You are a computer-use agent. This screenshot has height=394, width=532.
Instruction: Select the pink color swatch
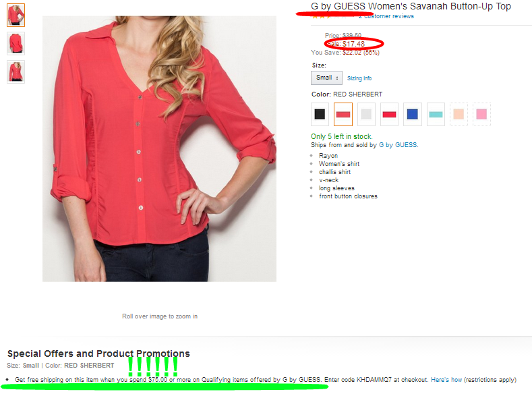(481, 115)
